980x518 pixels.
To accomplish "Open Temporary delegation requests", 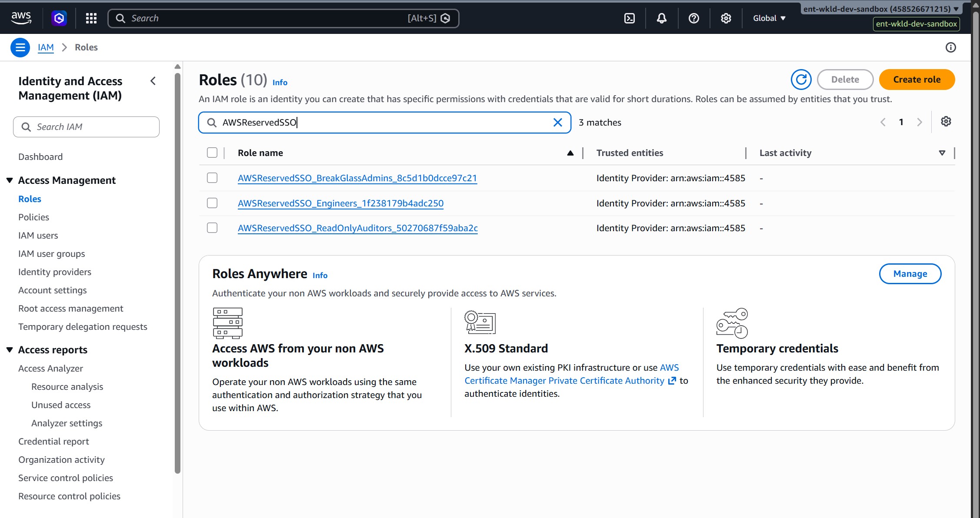I will coord(83,326).
